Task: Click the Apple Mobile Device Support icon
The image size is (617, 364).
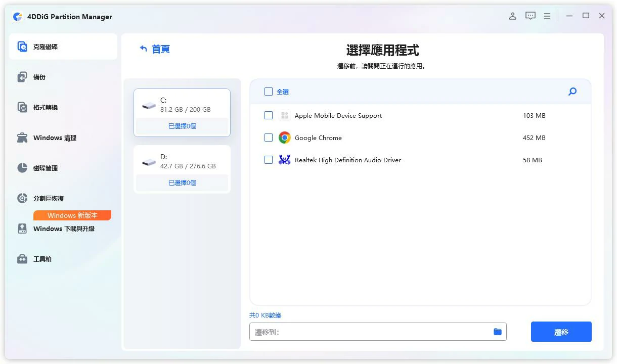Action: point(285,116)
